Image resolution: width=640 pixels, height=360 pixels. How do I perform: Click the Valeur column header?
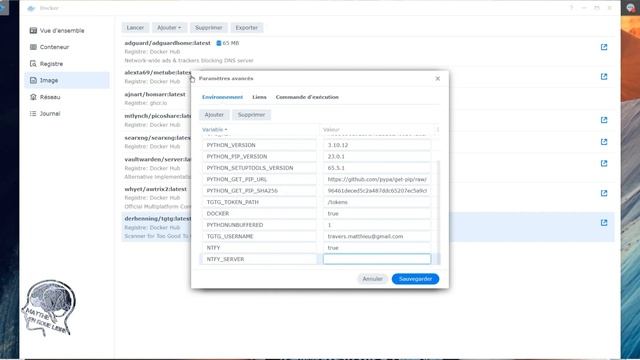coord(331,130)
